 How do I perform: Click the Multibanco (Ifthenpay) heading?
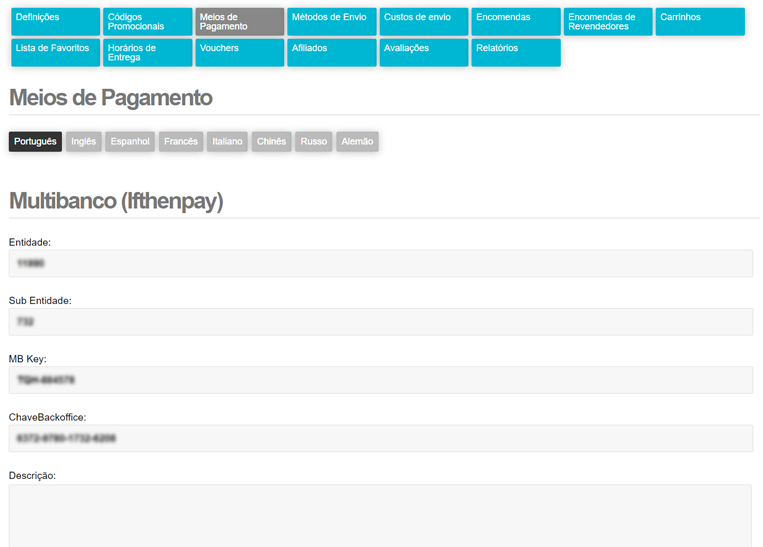pos(116,201)
